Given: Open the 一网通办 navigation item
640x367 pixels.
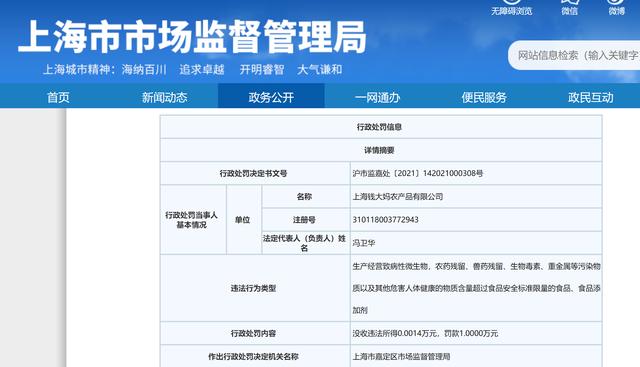Looking at the screenshot, I should click(377, 97).
